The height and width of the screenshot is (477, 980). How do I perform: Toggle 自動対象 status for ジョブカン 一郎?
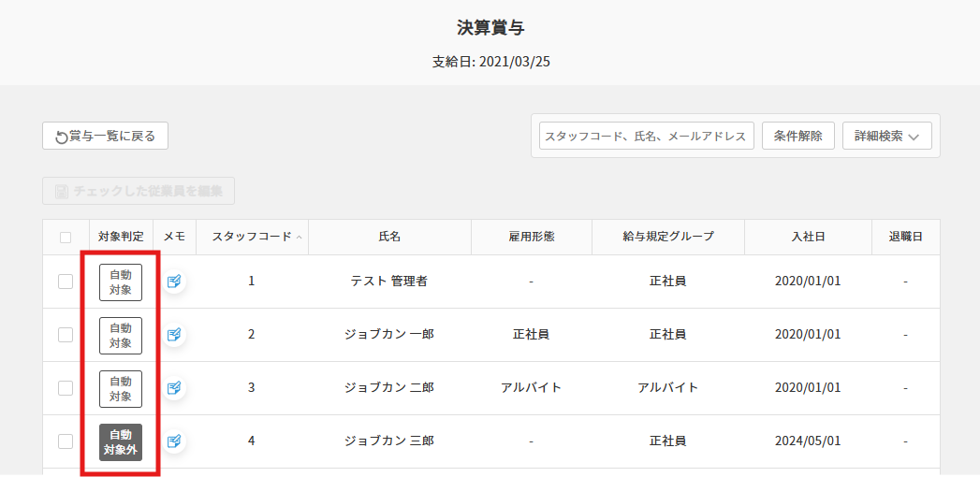pos(121,335)
